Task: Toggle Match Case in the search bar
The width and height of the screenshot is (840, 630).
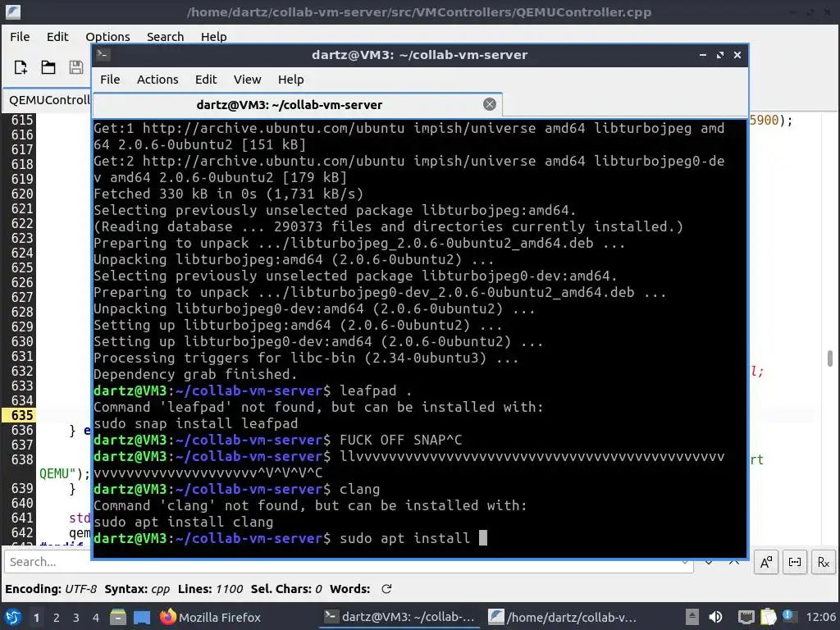Action: click(766, 562)
